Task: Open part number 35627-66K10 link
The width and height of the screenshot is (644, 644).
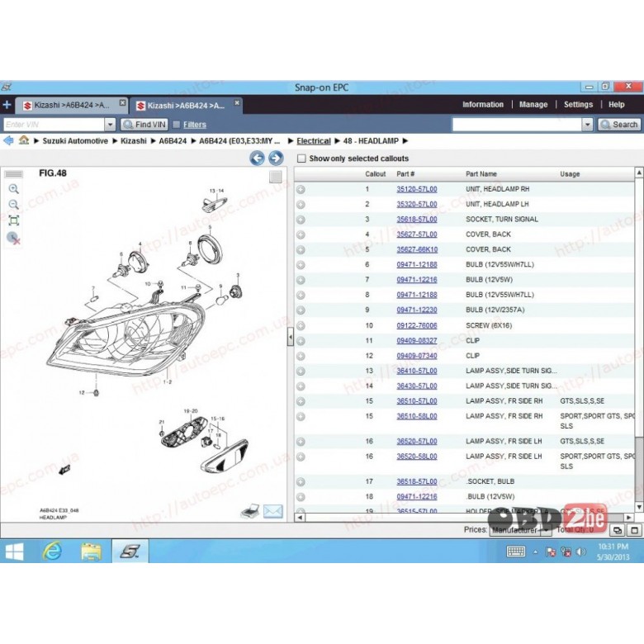Action: click(x=417, y=249)
